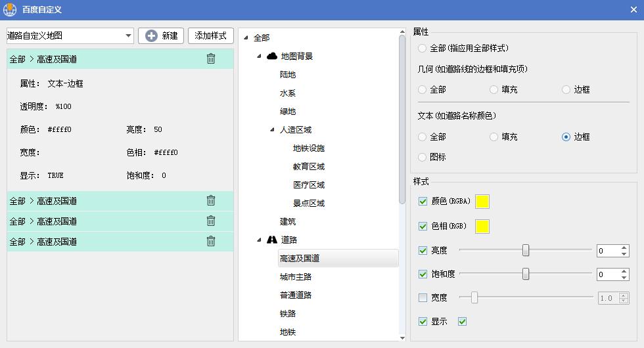Click the 宽度 slider handle
Viewport: 644px width, 348px height.
(474, 297)
